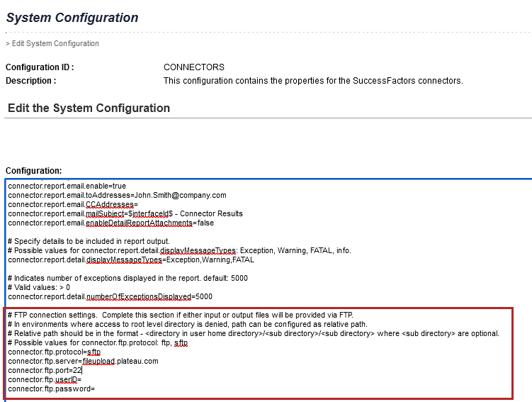Click the mailSubject Connector Results line

click(x=125, y=213)
